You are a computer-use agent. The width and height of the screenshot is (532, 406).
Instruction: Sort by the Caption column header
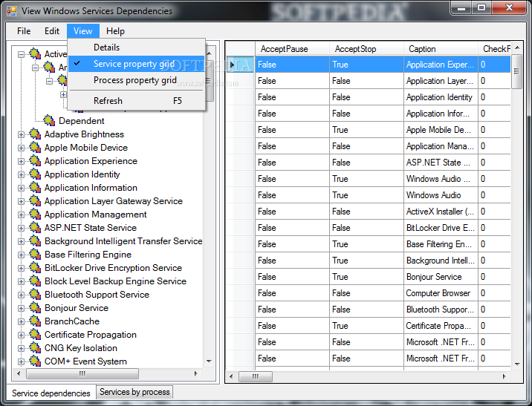click(x=441, y=49)
